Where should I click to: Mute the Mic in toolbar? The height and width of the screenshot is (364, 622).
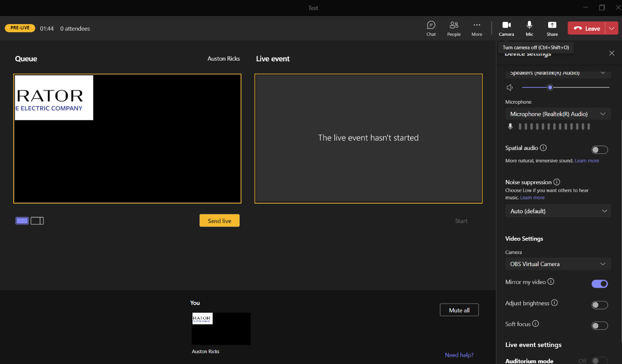[x=529, y=28]
